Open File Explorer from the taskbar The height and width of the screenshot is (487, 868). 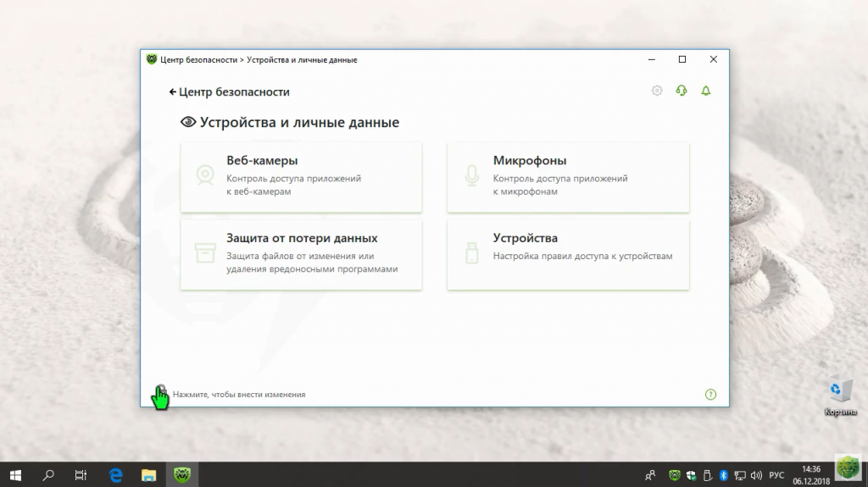point(148,475)
